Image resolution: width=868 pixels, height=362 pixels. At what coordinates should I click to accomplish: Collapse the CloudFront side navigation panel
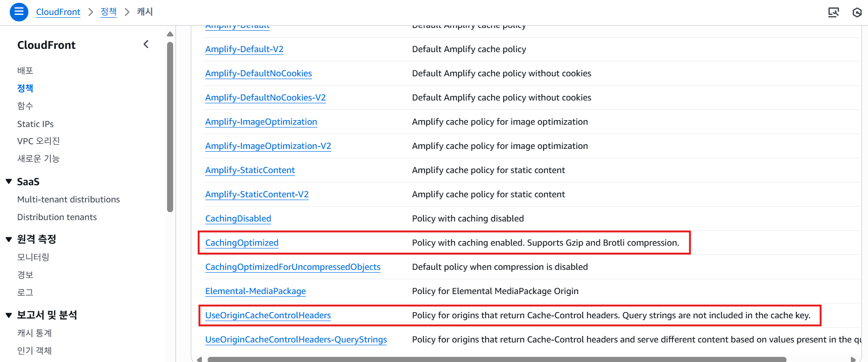pyautogui.click(x=146, y=44)
